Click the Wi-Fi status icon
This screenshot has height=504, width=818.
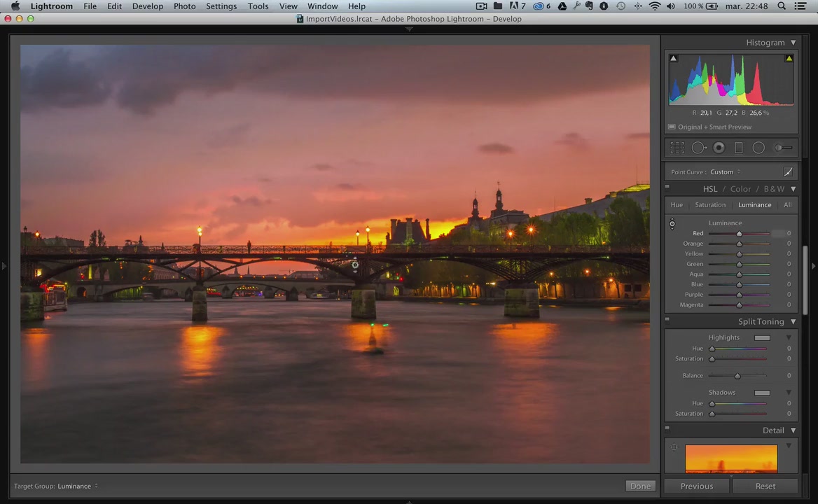click(654, 6)
